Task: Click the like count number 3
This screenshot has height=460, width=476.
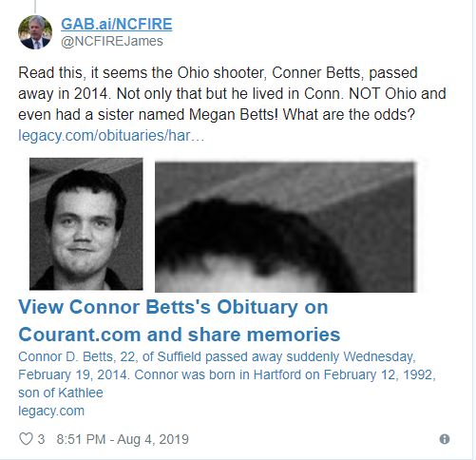Action: click(x=41, y=439)
